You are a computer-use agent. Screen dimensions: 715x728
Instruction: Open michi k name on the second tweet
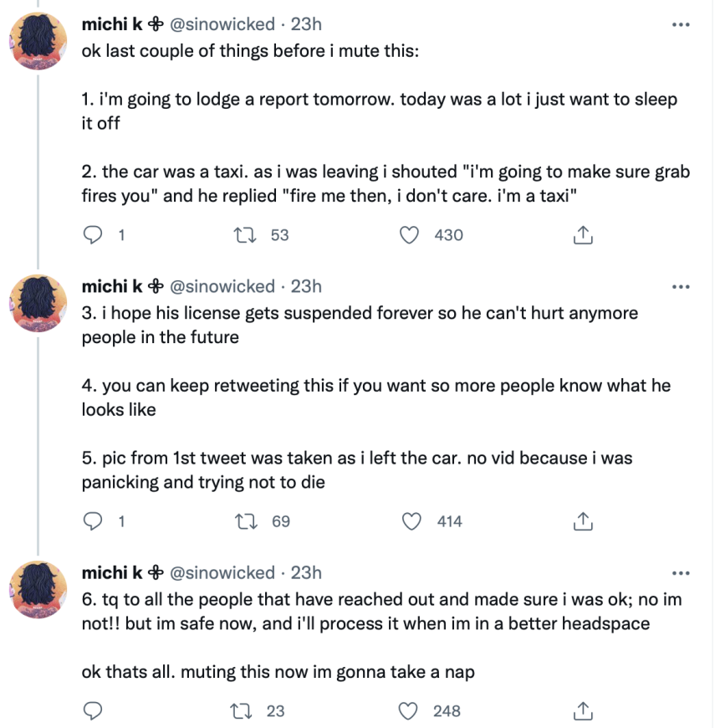pos(112,286)
